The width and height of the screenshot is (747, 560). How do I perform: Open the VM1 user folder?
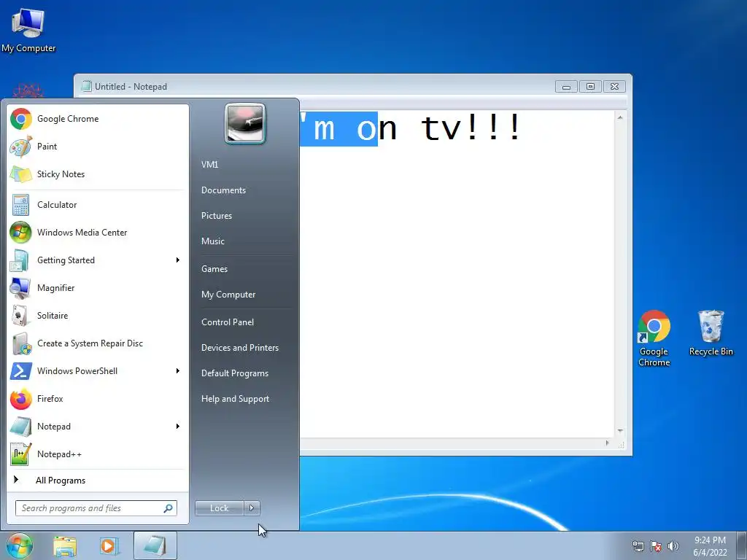[x=209, y=165]
